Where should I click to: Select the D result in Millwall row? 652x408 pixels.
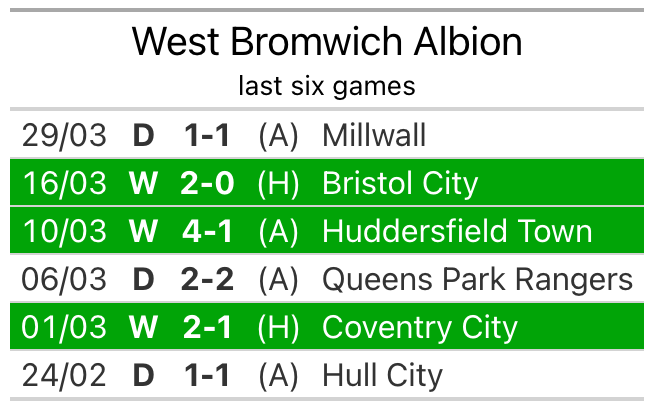click(x=143, y=136)
